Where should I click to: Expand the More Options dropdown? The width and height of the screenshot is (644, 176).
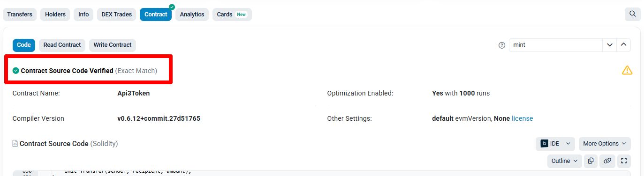pos(605,144)
